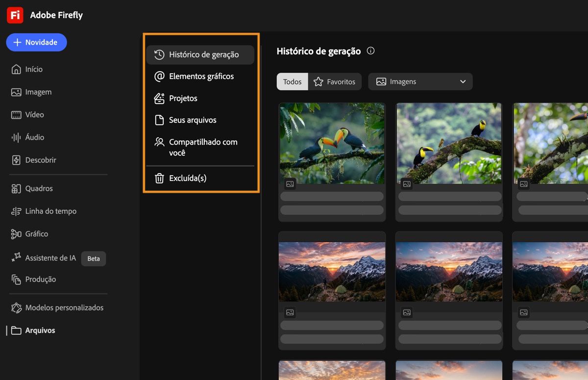Select the Descobrir icon

pyautogui.click(x=16, y=160)
